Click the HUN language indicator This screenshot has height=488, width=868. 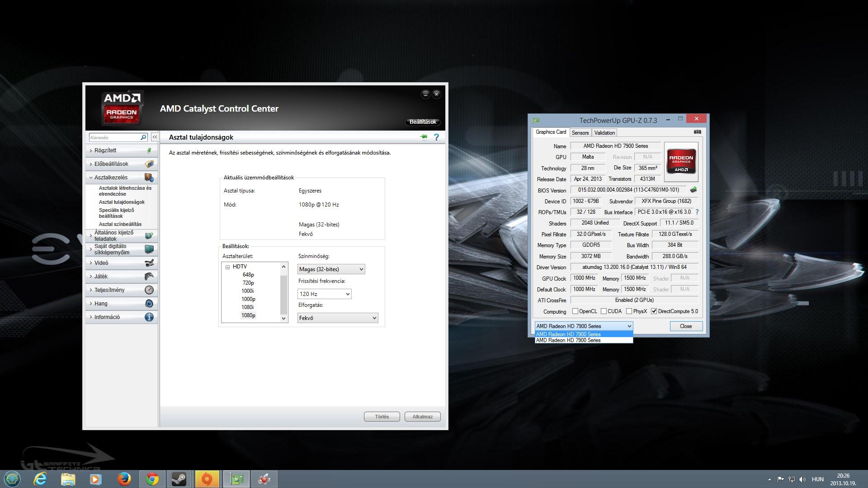pyautogui.click(x=817, y=479)
